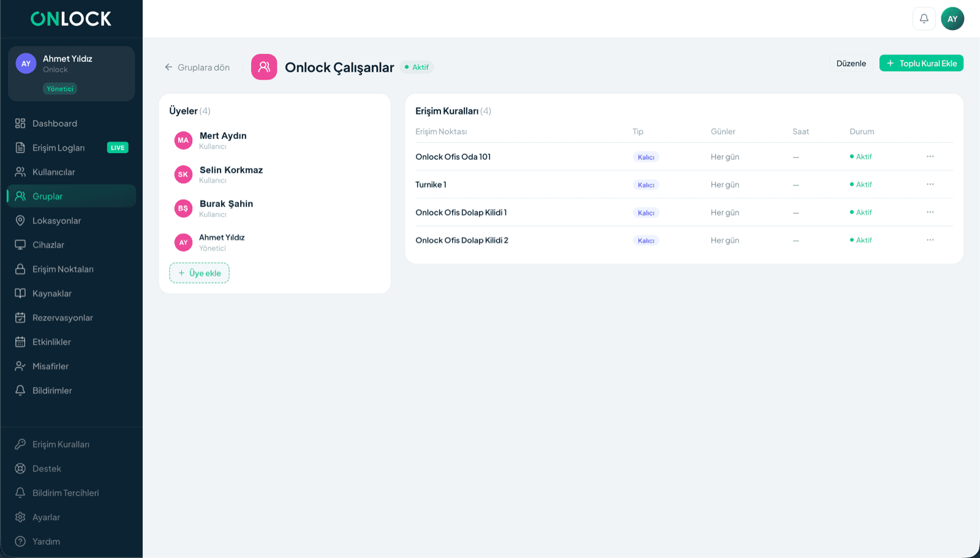Open Etkinlikler in the sidebar
Screen dimensions: 980x558
[71, 342]
